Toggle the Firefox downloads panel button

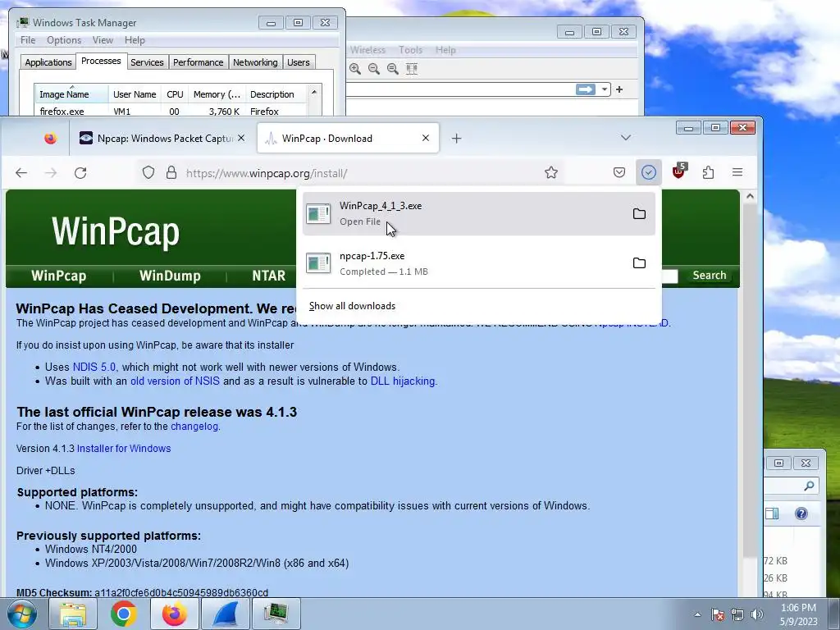(649, 172)
